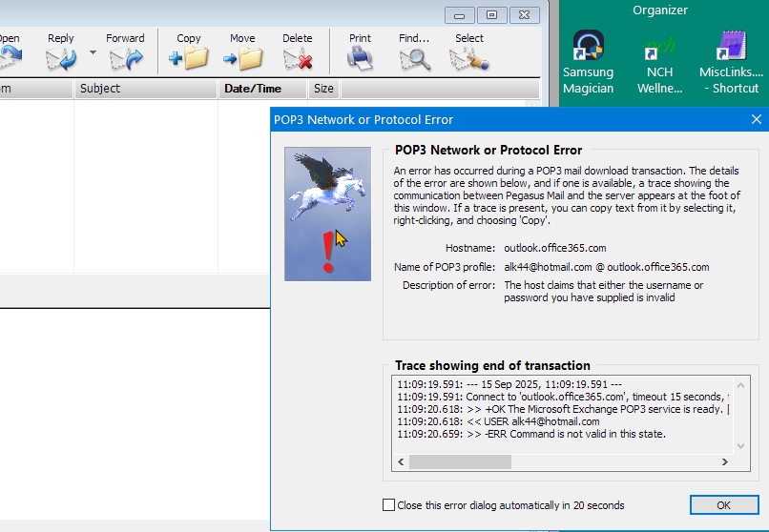Click the trace scroll up arrow

(740, 385)
